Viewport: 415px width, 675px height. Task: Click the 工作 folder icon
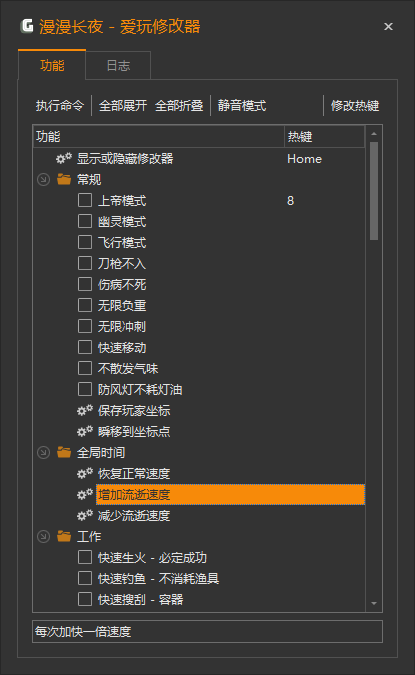coord(64,536)
